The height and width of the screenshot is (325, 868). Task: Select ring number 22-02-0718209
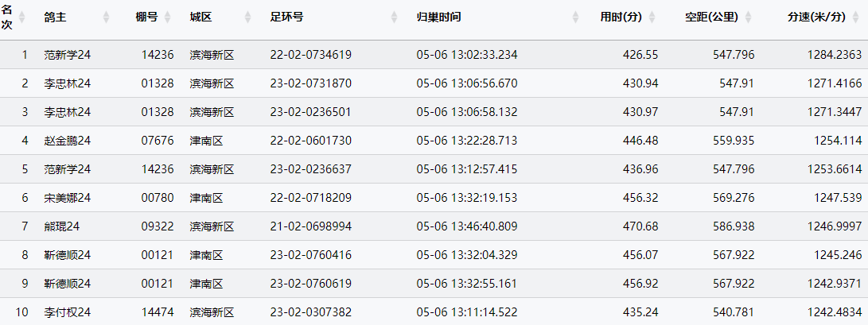tap(311, 198)
